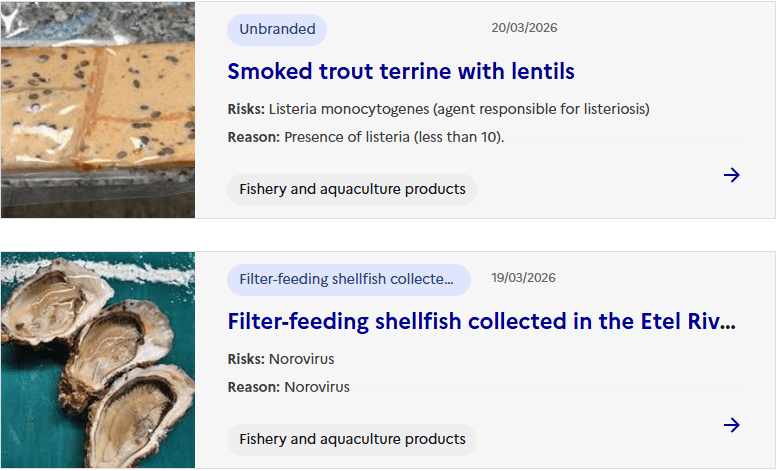Click the bold 'Risks:' label on shellfish card
Screen dimensions: 780x471
tap(246, 359)
